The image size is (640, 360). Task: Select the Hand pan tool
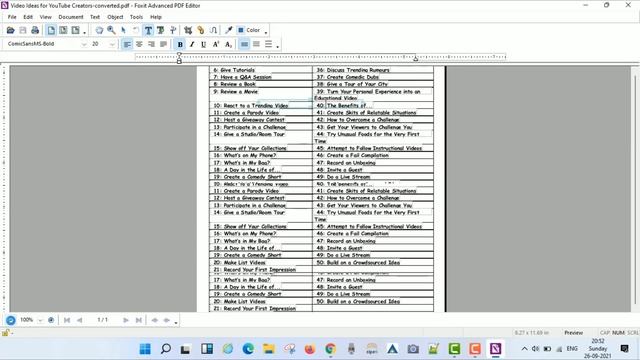pos(99,30)
